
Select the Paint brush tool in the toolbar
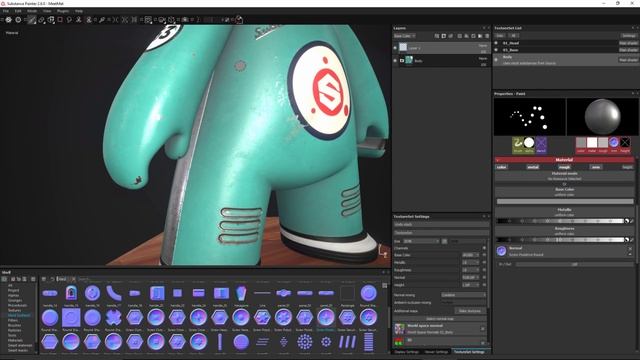coord(31,20)
